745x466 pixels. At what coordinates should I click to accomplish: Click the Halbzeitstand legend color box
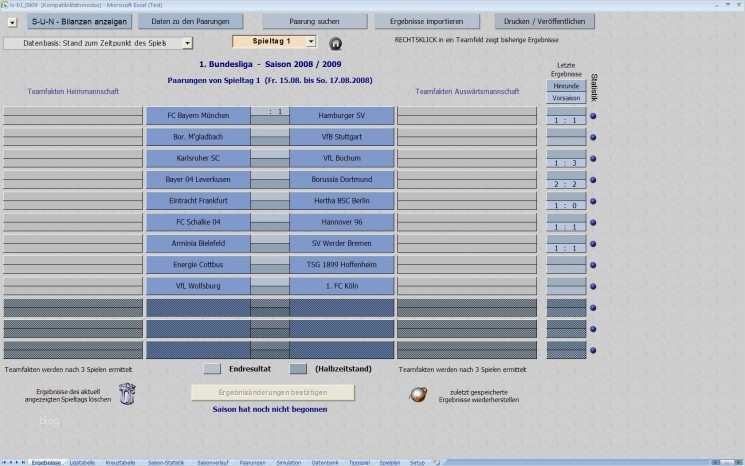coord(298,369)
